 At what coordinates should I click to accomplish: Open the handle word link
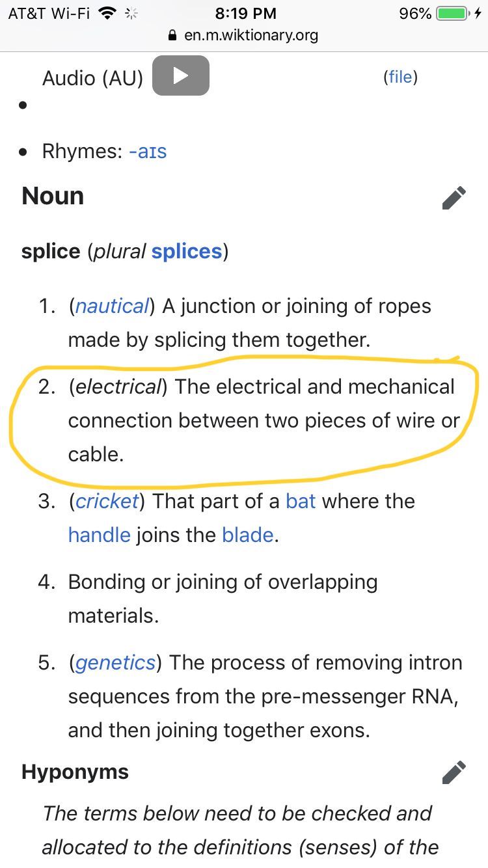pos(100,536)
